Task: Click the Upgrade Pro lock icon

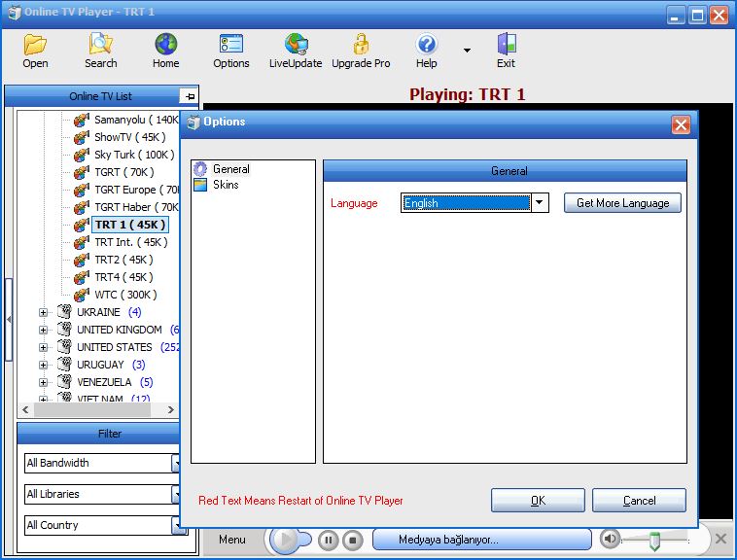Action: click(361, 44)
